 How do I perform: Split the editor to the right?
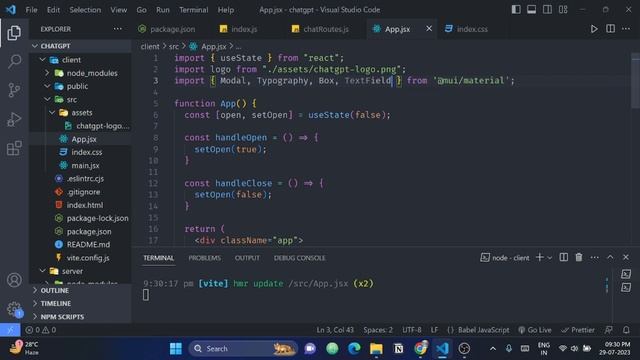[x=610, y=29]
